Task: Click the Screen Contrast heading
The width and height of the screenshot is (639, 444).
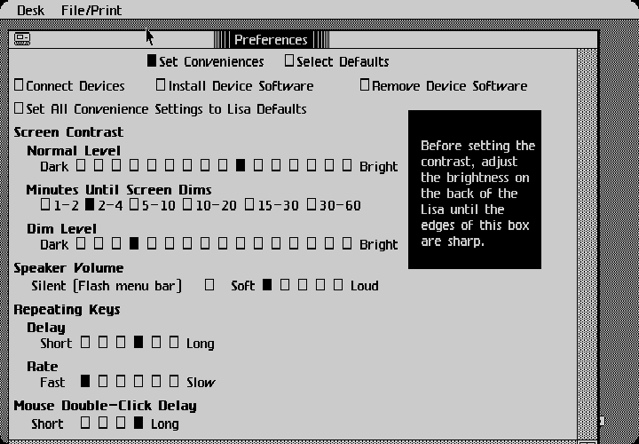Action: click(x=68, y=132)
